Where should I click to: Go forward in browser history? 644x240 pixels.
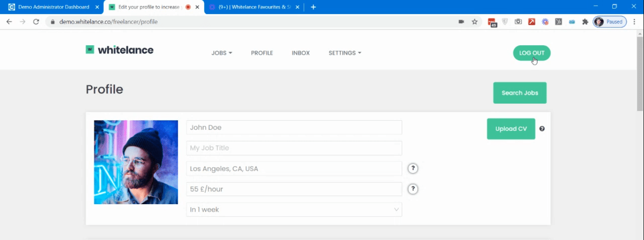pyautogui.click(x=22, y=22)
